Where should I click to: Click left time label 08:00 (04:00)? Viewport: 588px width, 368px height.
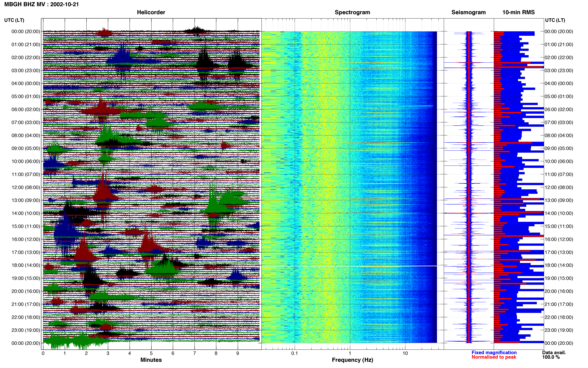pyautogui.click(x=26, y=135)
